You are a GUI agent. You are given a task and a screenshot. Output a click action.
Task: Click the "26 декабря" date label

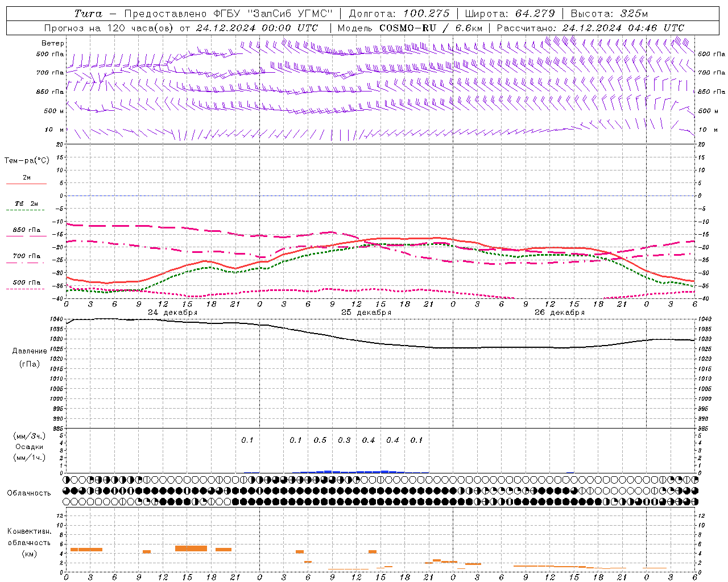(x=560, y=313)
